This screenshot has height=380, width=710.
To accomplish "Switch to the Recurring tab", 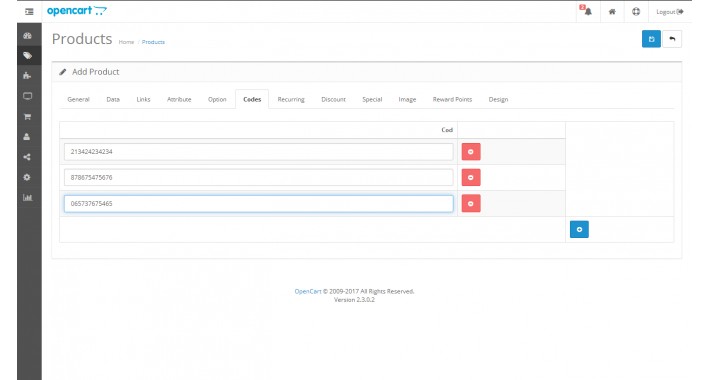I will pos(291,99).
